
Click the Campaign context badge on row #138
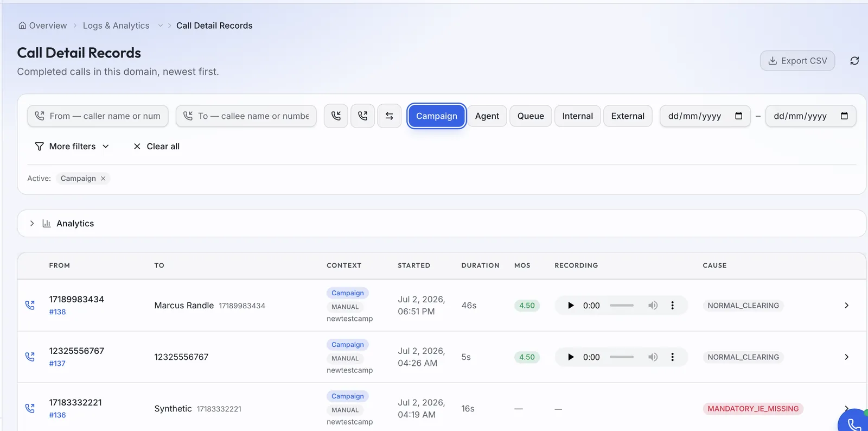[x=348, y=293]
